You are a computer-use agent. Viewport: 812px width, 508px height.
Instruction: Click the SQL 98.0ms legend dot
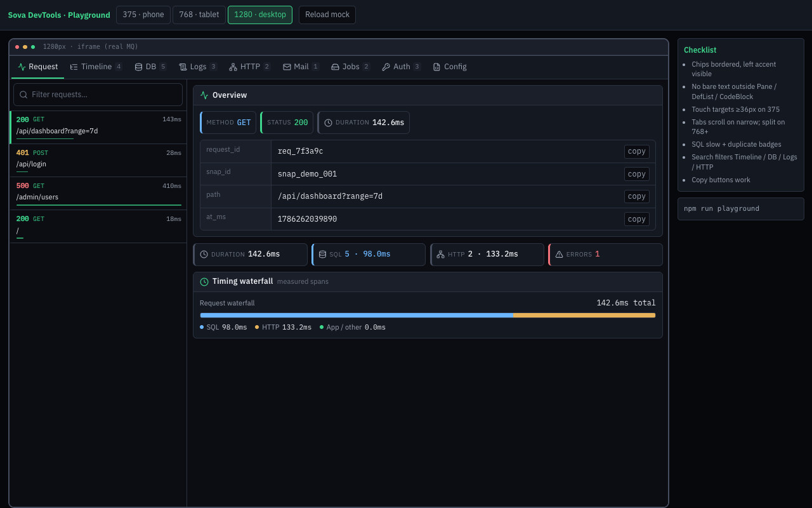click(x=202, y=327)
